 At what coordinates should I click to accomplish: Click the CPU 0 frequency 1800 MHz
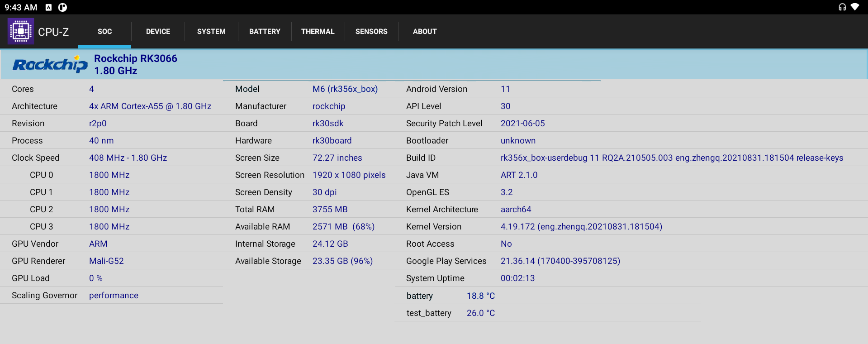(x=109, y=175)
